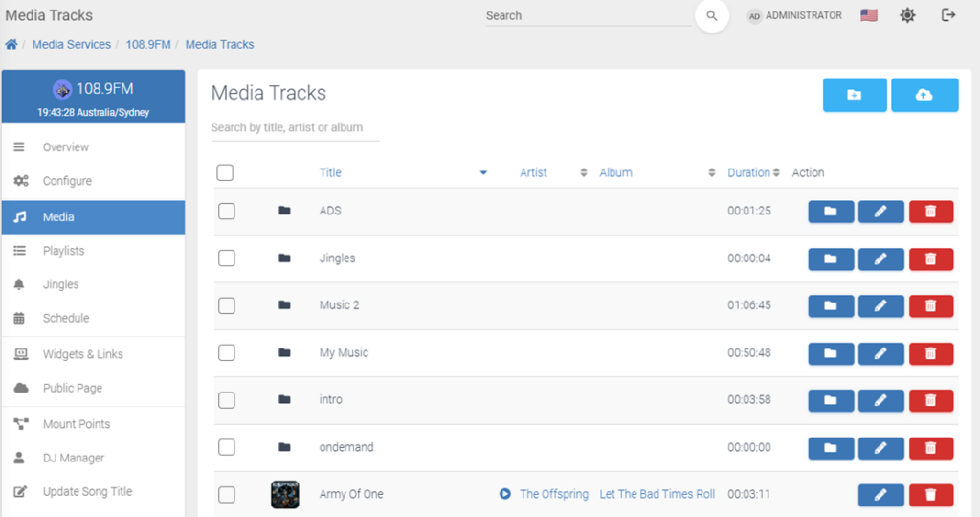Check the box for My Music folder
Viewport: 980px width, 517px height.
pos(226,352)
